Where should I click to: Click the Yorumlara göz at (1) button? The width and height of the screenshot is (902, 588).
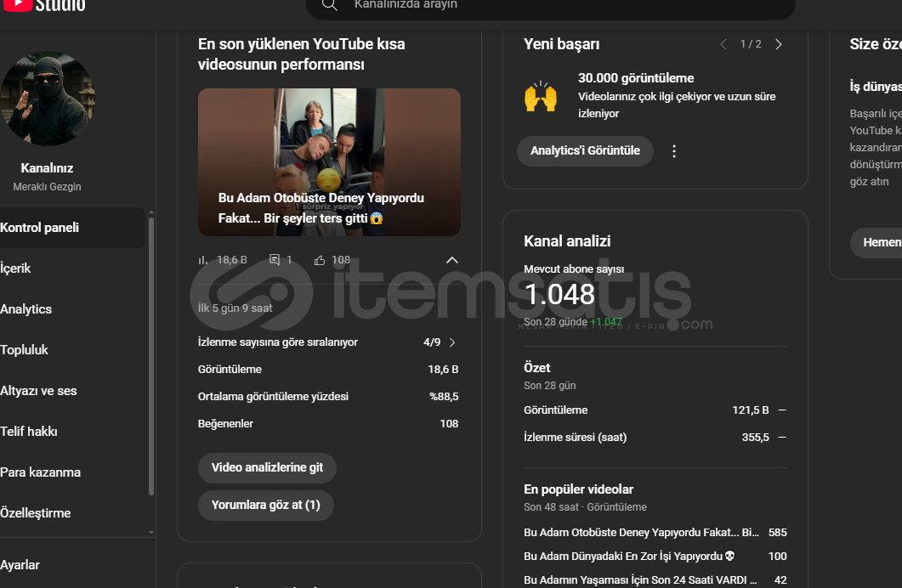pos(266,506)
